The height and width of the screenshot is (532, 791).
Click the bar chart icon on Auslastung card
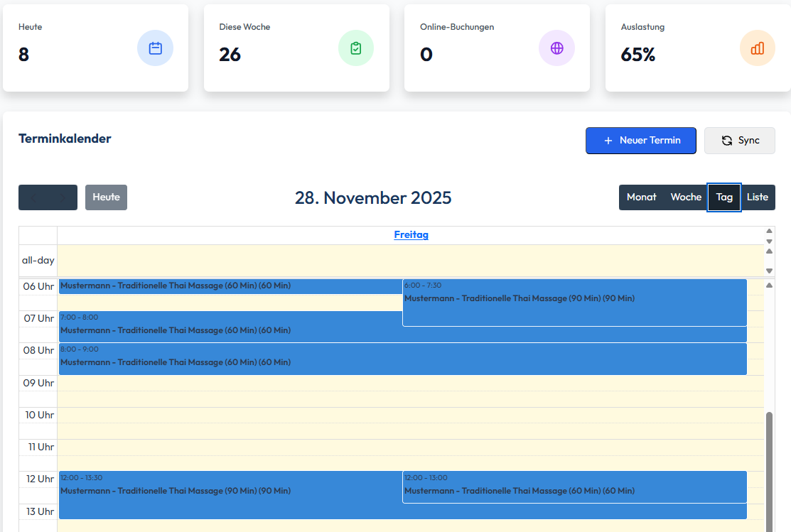click(758, 48)
